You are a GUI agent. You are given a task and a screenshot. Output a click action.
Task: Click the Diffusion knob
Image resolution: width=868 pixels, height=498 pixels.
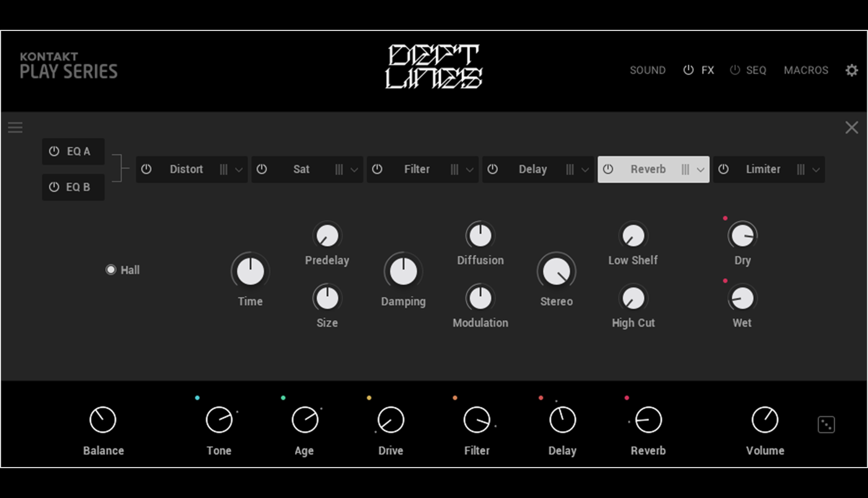480,236
